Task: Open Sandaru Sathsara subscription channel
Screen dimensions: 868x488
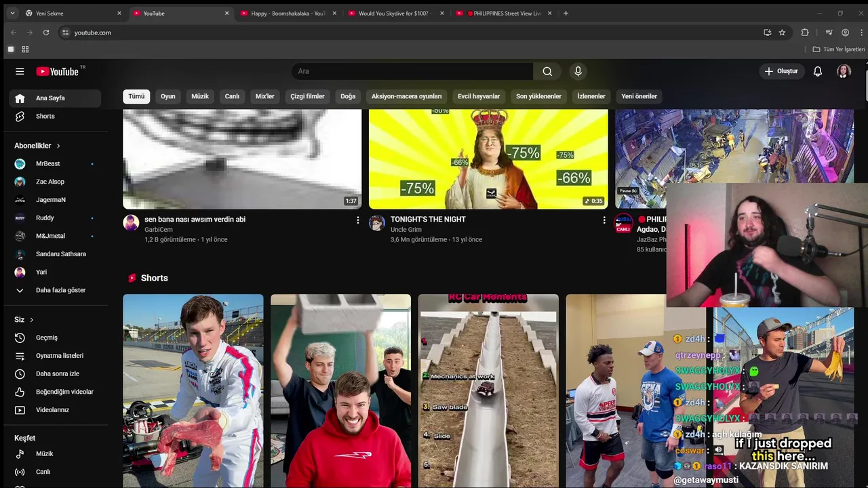Action: point(55,254)
